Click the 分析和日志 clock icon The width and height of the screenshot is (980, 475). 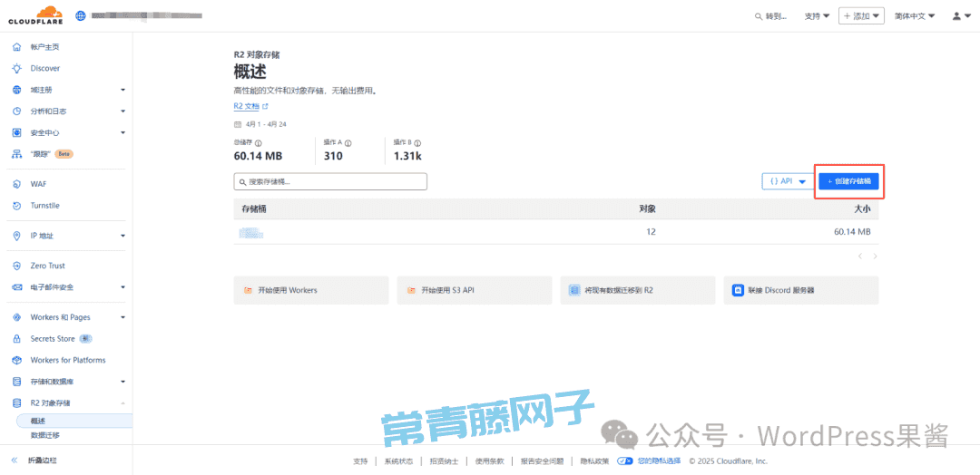[x=17, y=111]
